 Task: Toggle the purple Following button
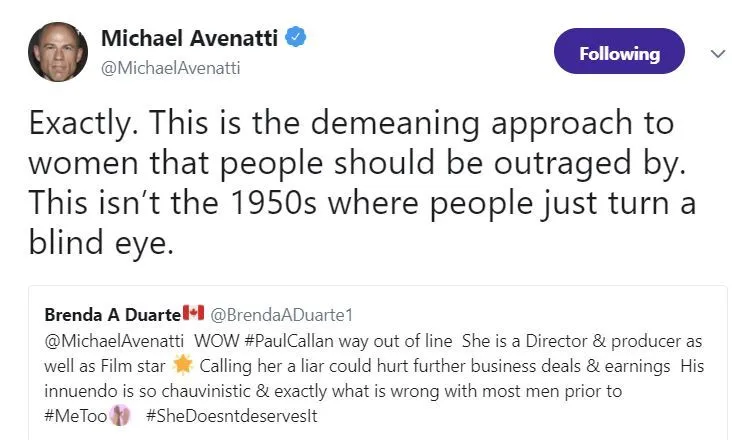click(619, 53)
